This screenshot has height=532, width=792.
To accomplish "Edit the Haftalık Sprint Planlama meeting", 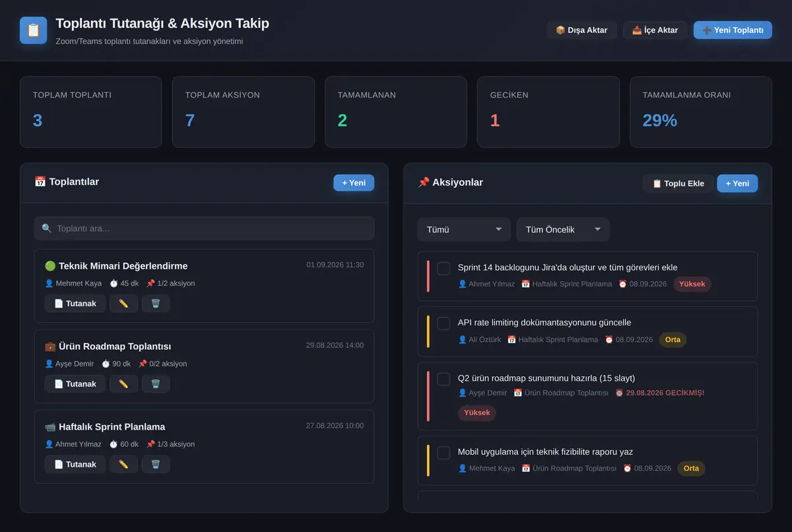I will (123, 465).
